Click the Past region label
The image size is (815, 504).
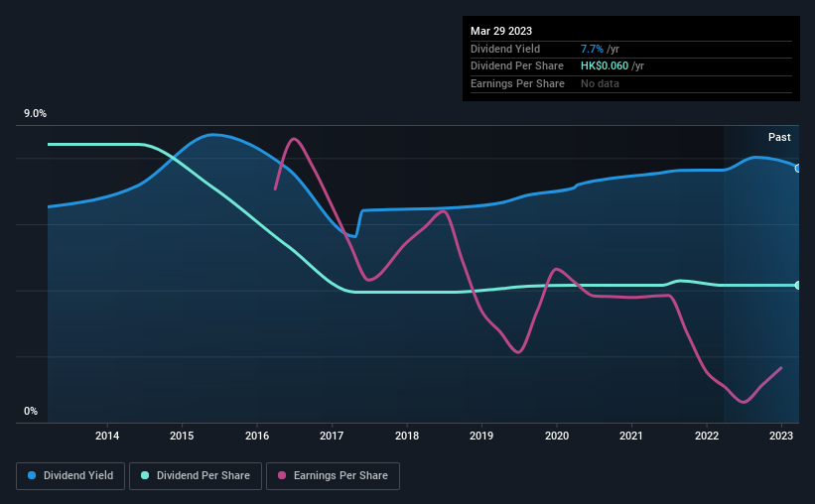pos(779,137)
